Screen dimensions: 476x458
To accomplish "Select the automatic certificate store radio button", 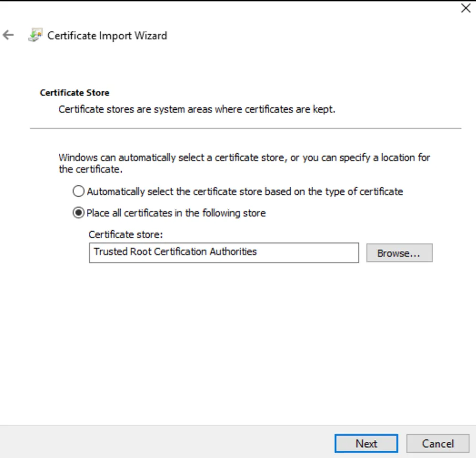I will tap(78, 192).
